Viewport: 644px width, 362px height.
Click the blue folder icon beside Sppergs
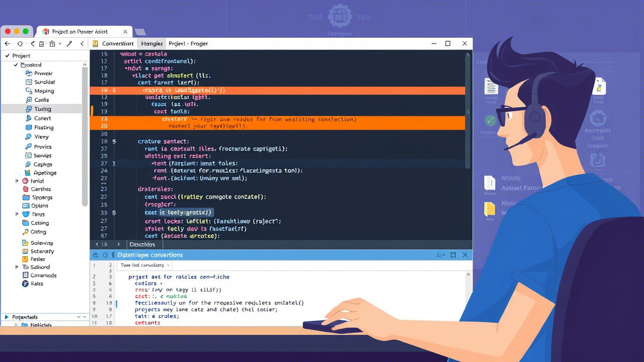[27, 198]
